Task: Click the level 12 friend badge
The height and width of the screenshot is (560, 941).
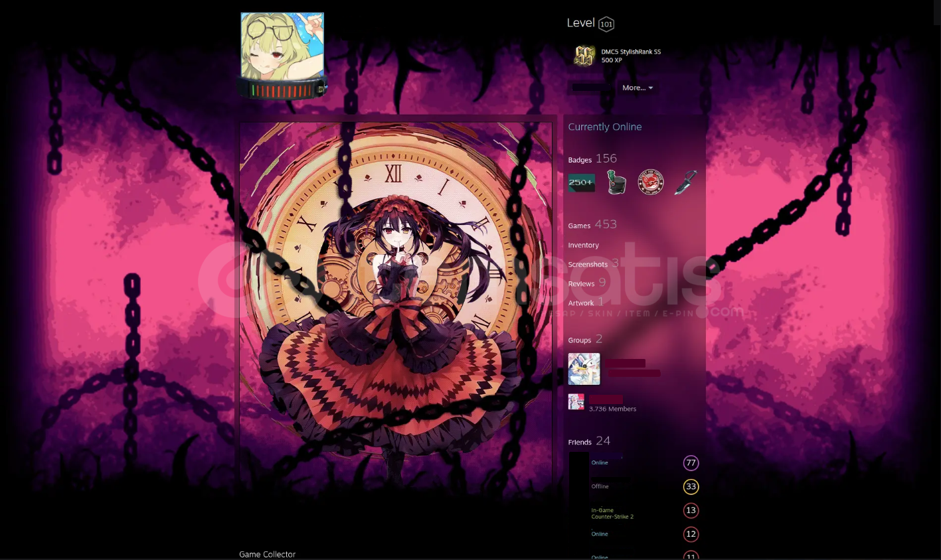Action: coord(691,534)
